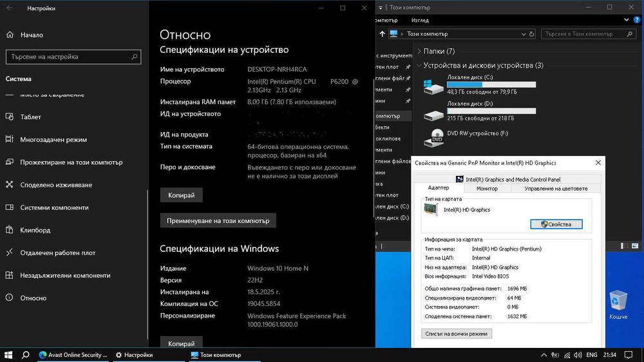
Task: Click the Up arrow in File Explorer
Action: pyautogui.click(x=382, y=34)
